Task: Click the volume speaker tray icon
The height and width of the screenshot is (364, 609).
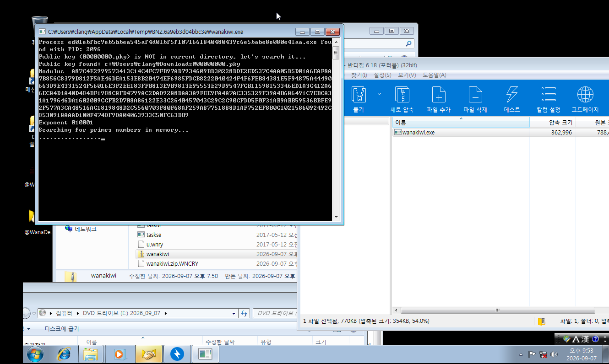Action: (554, 354)
